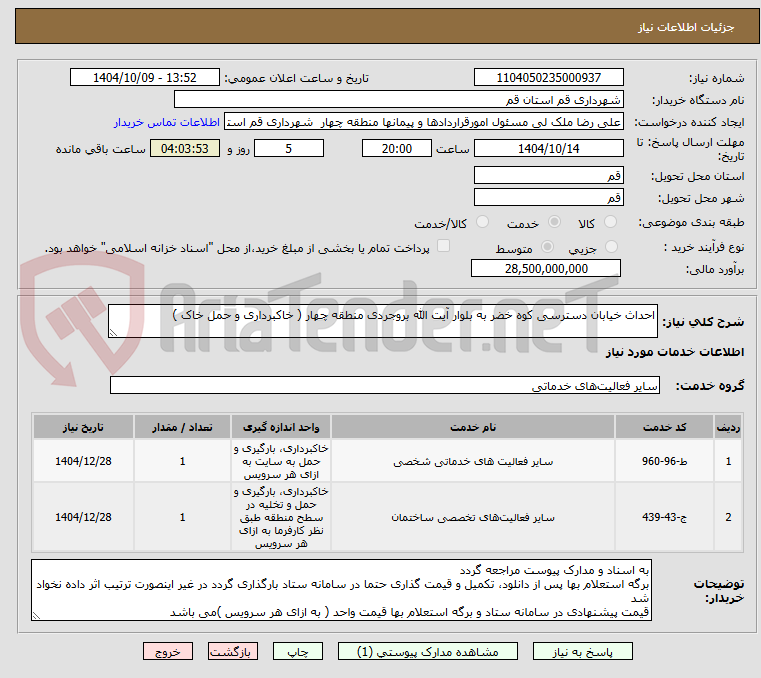The width and height of the screenshot is (761, 678).
Task: Click the request creator field علی رضا ملک لی
Action: [x=424, y=122]
